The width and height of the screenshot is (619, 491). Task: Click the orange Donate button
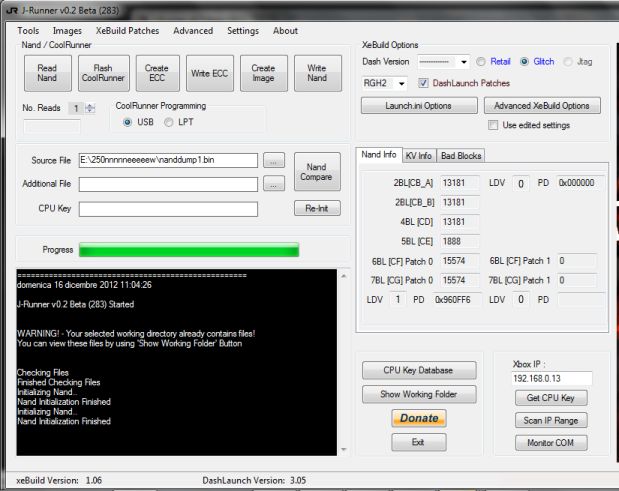point(419,418)
